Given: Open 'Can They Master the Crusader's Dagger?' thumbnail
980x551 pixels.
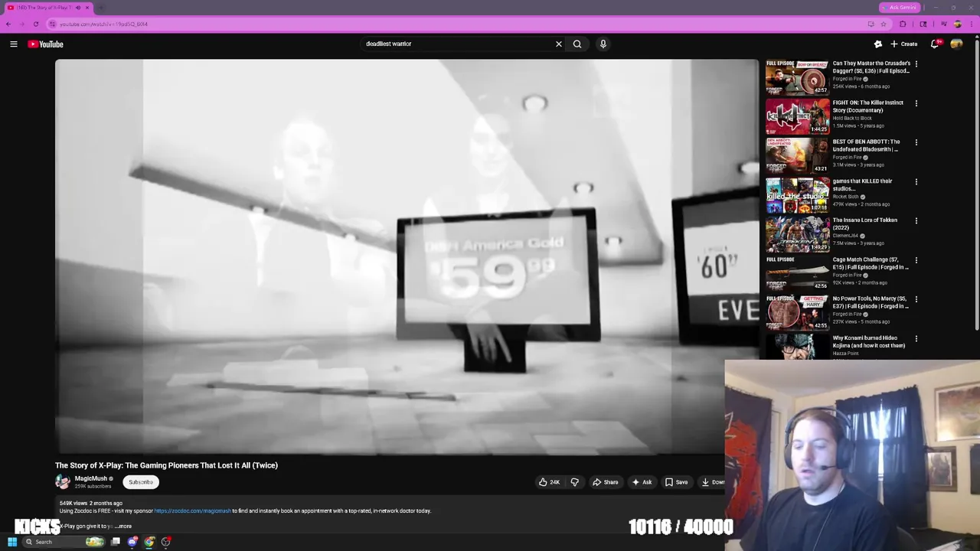Looking at the screenshot, I should (x=797, y=77).
